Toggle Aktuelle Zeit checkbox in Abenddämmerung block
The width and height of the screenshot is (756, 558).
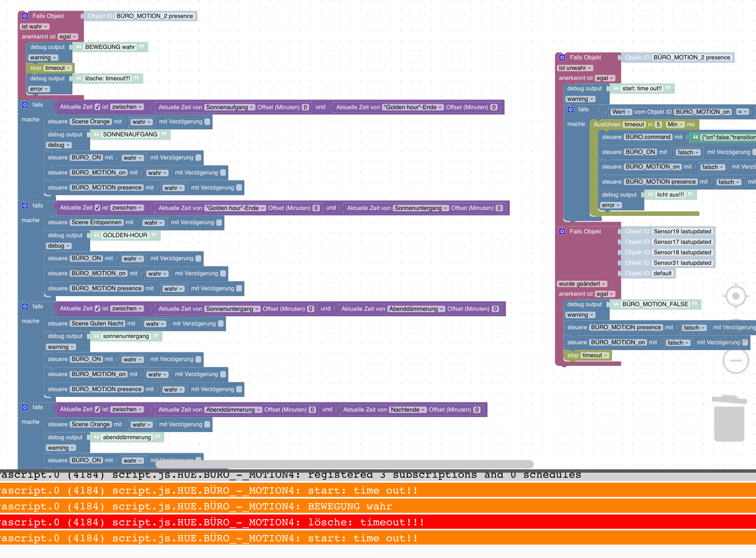97,409
